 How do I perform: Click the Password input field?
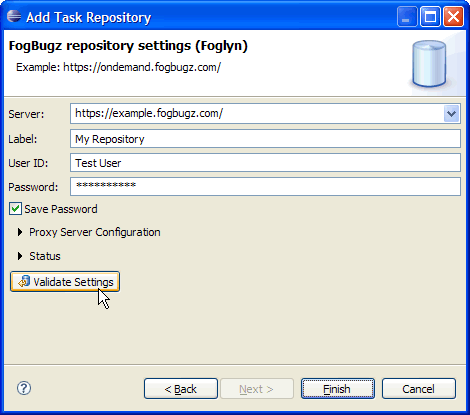click(265, 186)
